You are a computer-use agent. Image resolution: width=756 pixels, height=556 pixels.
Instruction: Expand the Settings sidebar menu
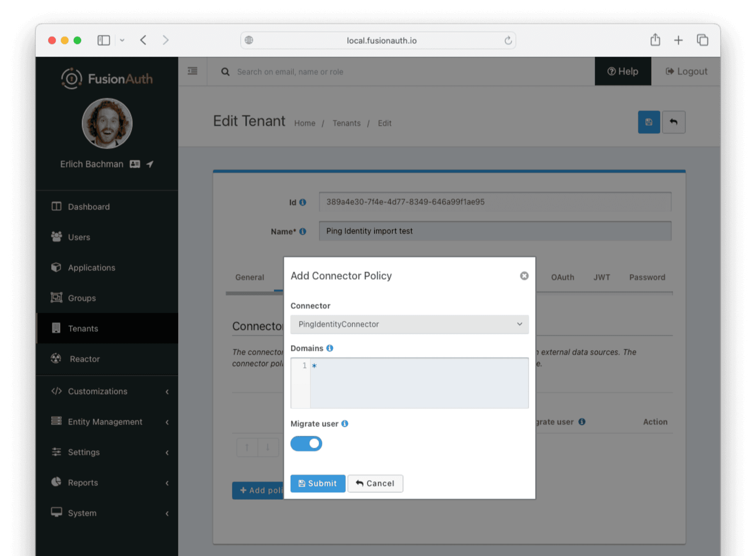coord(84,452)
